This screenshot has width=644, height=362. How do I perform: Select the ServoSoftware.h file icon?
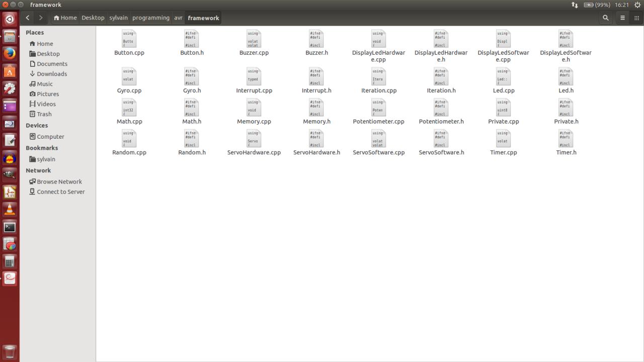tap(441, 139)
